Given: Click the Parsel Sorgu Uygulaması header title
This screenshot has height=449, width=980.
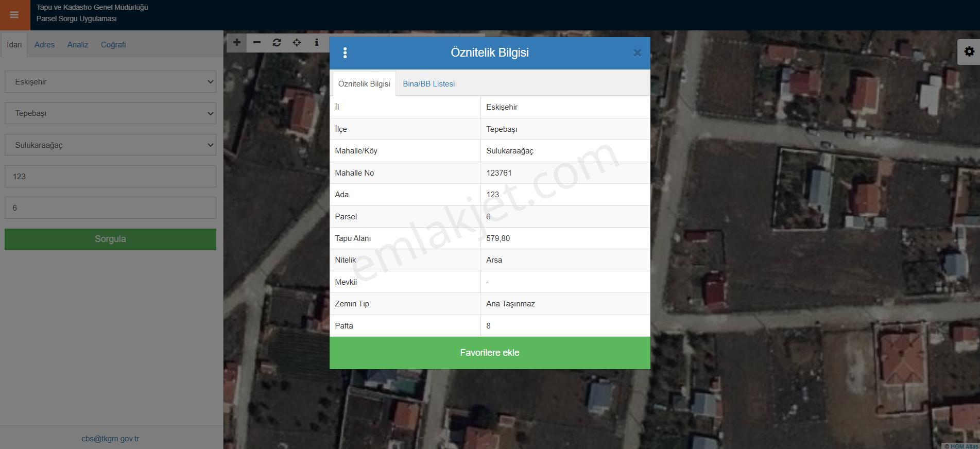Looking at the screenshot, I should 76,19.
